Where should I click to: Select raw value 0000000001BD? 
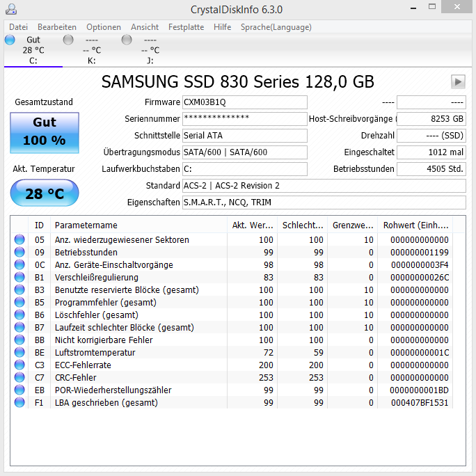pos(419,390)
